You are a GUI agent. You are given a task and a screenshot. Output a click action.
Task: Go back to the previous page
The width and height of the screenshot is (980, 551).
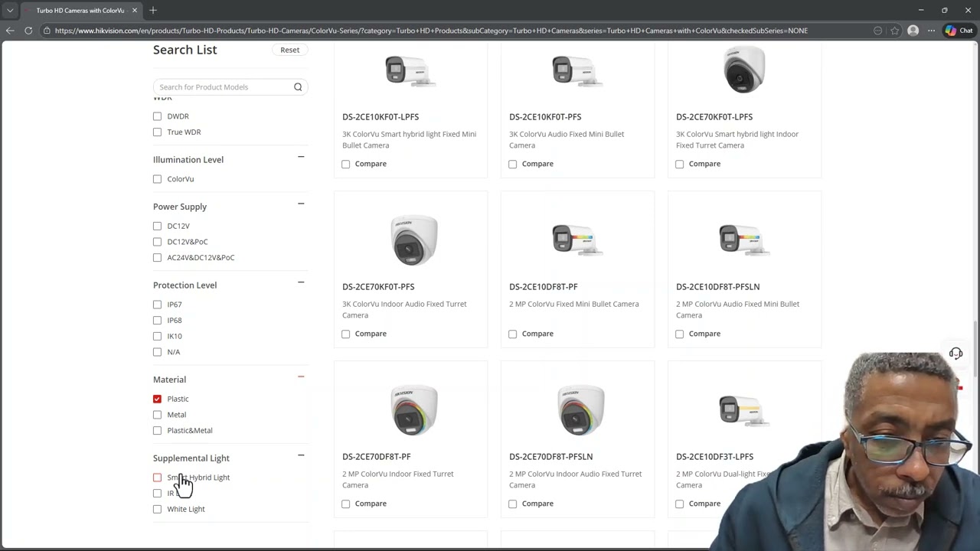(10, 31)
